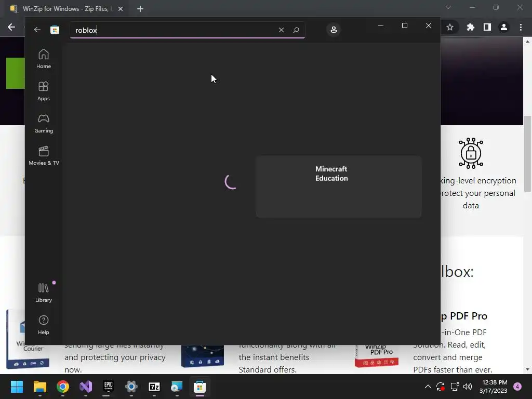This screenshot has width=532, height=399.
Task: Open Movies & TV section
Action: [44, 155]
